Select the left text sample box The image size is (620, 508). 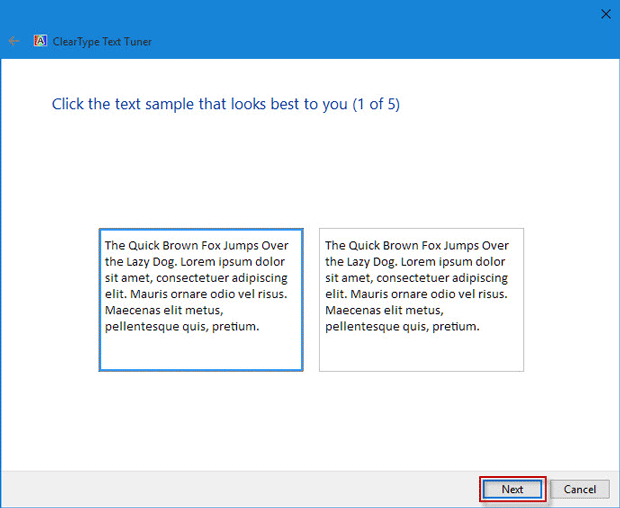tap(200, 300)
